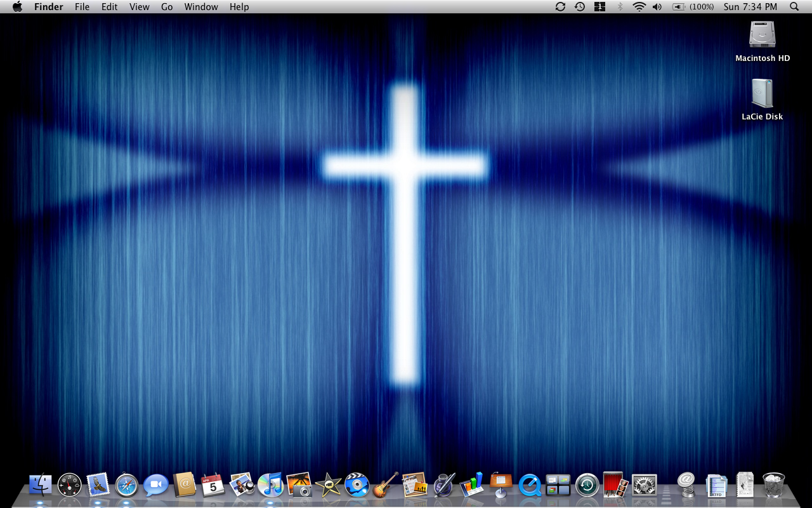
Task: Open iTunes from the Dock
Action: (x=270, y=486)
